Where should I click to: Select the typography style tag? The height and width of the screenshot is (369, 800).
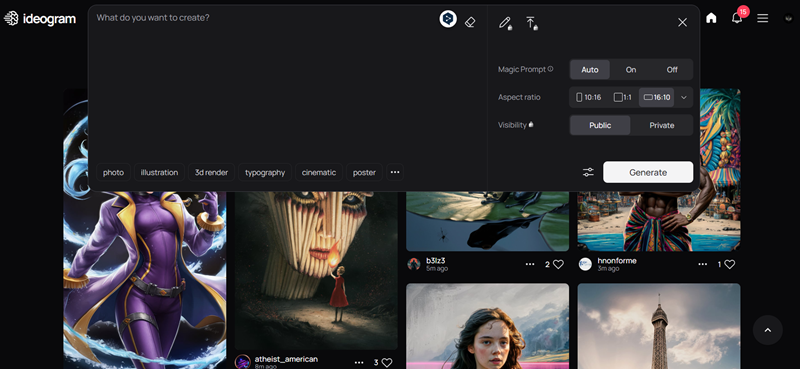point(265,173)
